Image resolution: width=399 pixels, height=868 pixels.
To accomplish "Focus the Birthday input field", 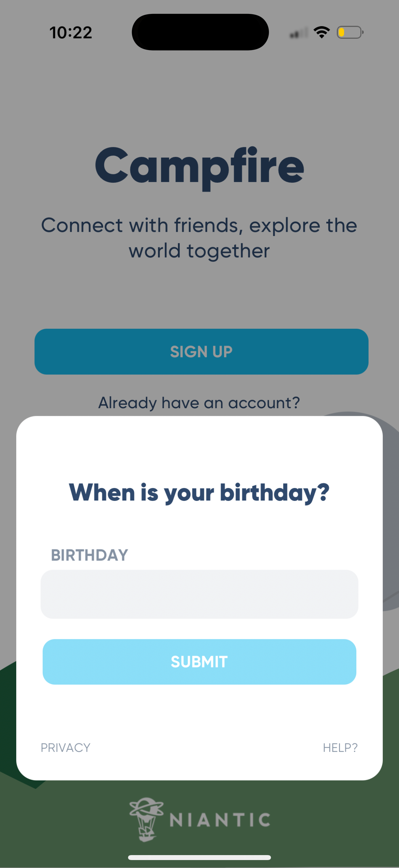I will point(199,594).
